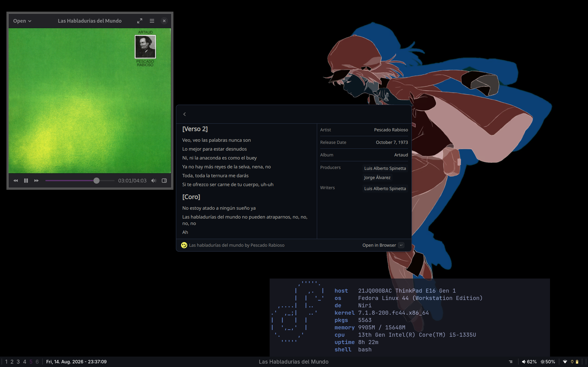Enter fullscreen in the media player
588x367 pixels.
pos(140,21)
